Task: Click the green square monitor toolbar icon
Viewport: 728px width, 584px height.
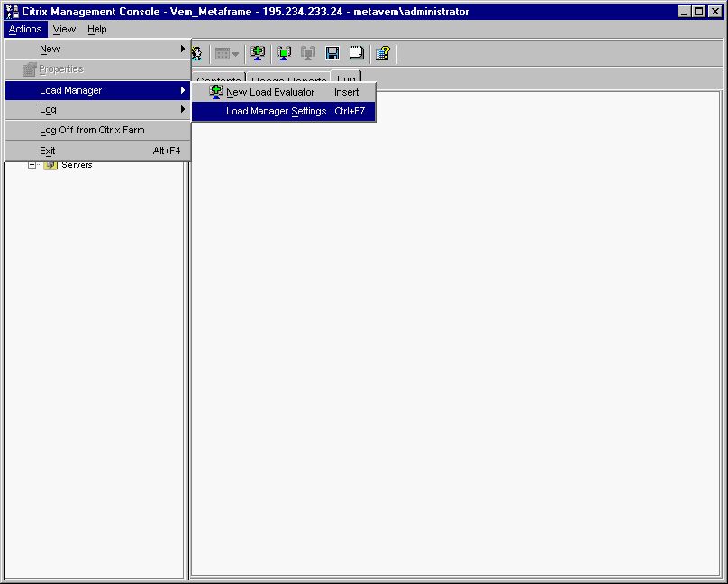Action: pos(284,53)
